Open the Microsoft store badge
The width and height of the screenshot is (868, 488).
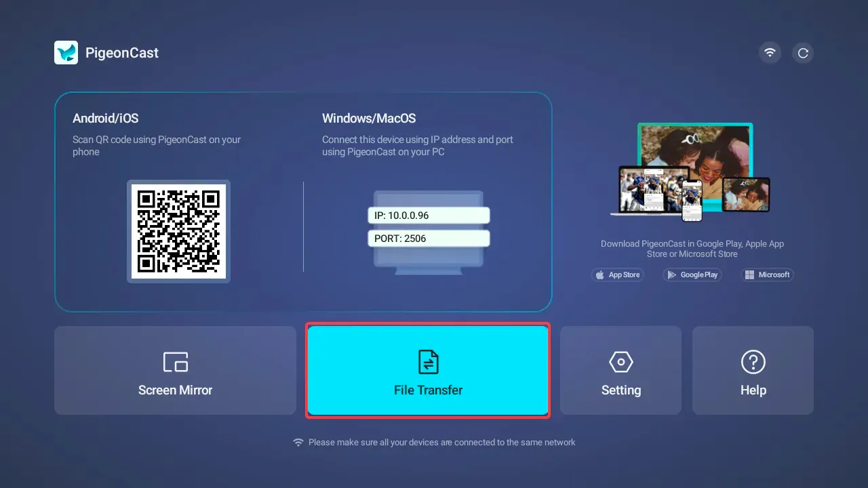(767, 274)
